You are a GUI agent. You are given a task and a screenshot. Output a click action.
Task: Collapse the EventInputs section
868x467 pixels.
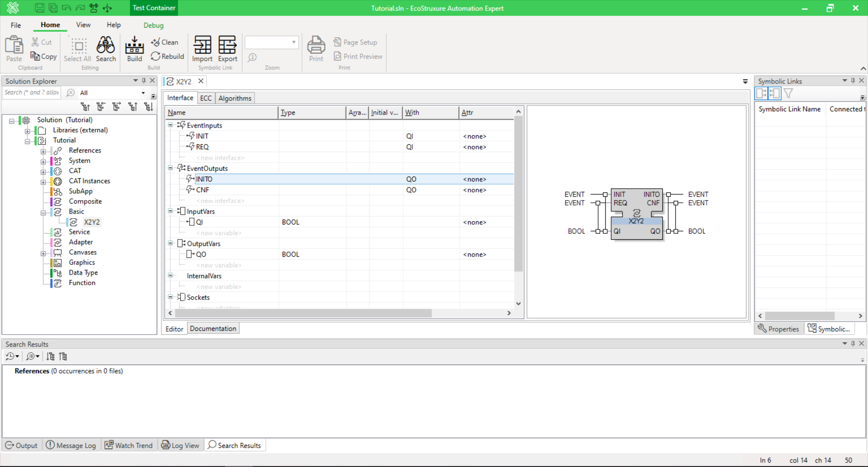(170, 125)
